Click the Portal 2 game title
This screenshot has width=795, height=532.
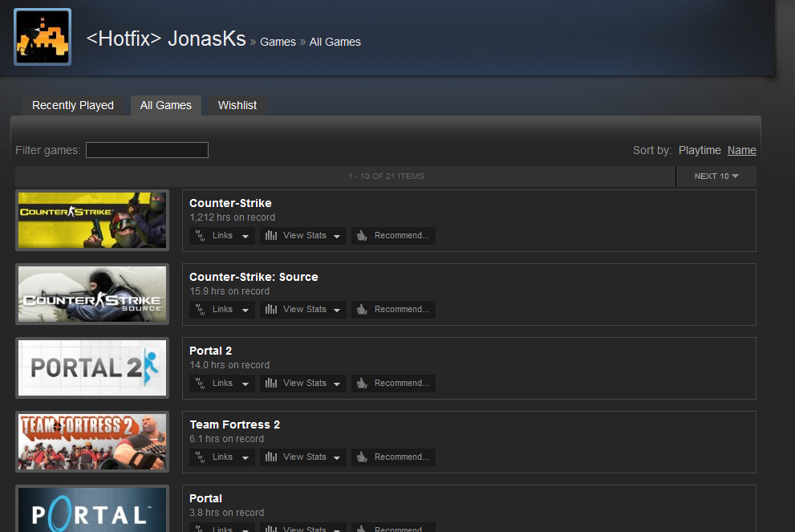click(210, 351)
